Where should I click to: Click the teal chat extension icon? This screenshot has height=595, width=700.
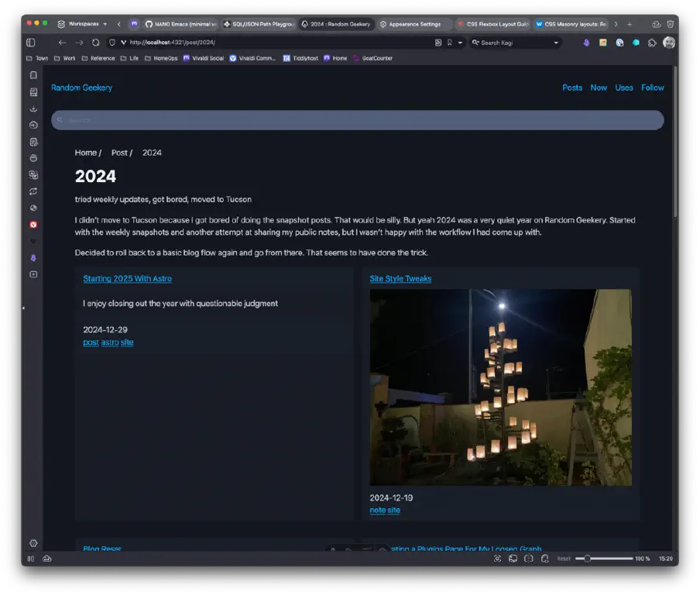(x=636, y=43)
